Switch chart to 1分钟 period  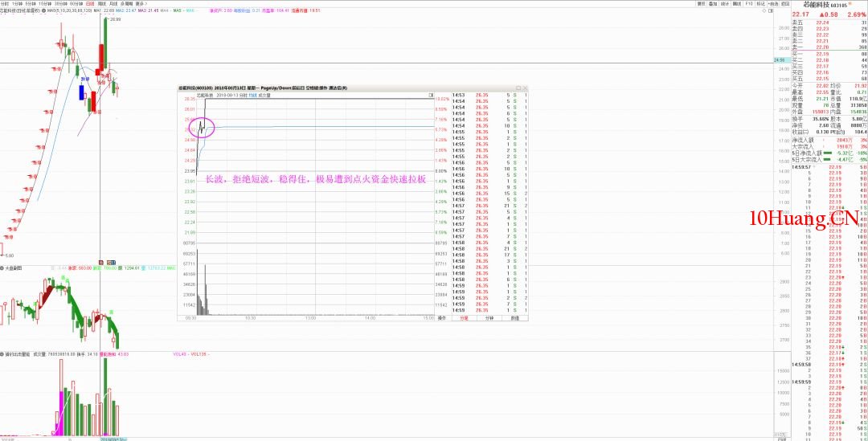(18, 3)
